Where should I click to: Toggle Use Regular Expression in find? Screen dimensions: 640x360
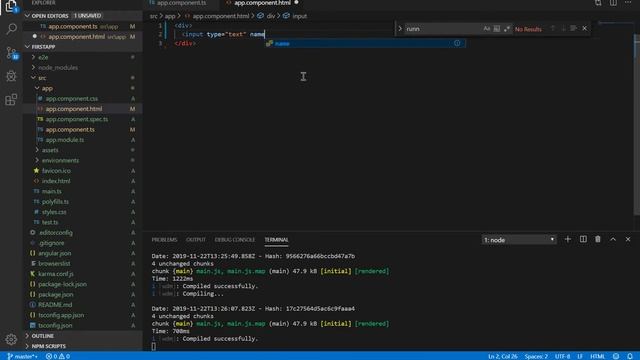click(507, 29)
